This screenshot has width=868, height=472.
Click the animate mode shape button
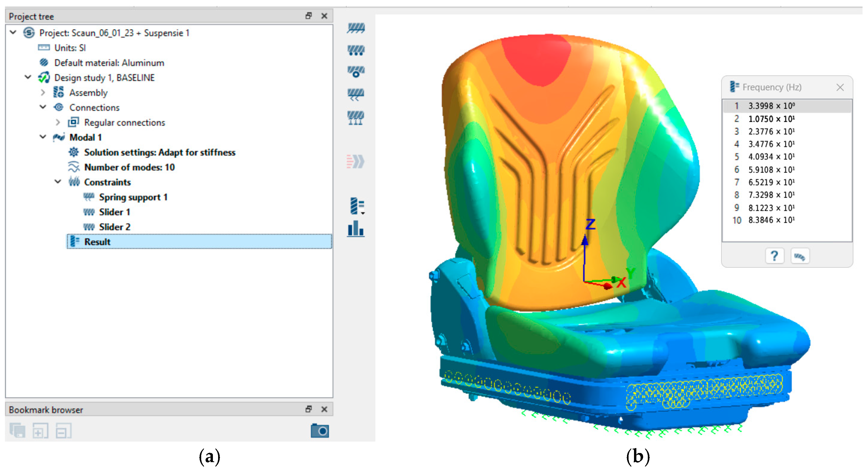(799, 256)
